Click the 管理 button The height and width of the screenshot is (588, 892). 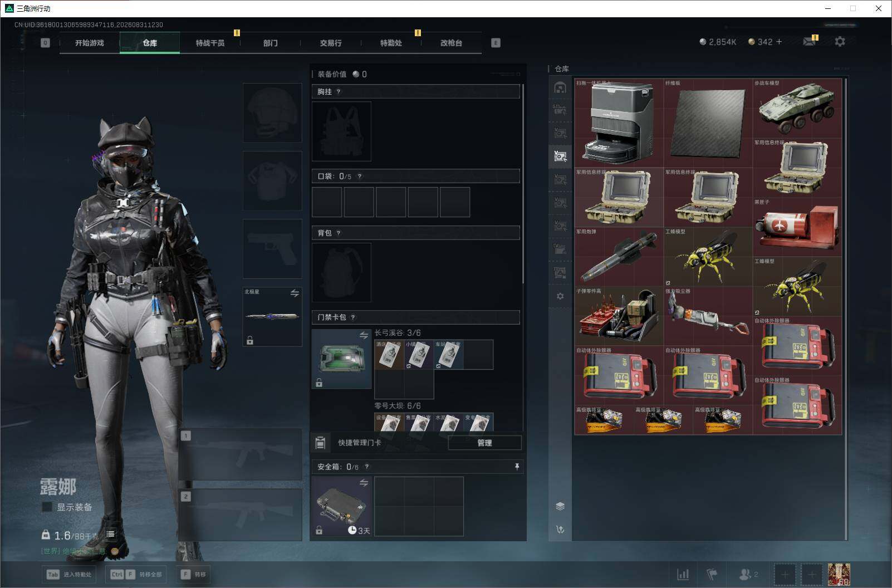click(x=484, y=443)
